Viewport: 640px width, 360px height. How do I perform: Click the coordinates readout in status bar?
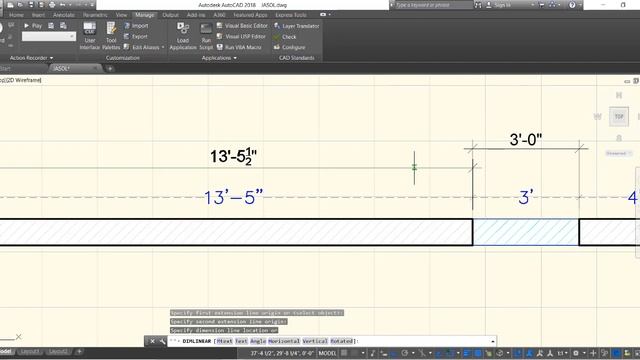[282, 353]
